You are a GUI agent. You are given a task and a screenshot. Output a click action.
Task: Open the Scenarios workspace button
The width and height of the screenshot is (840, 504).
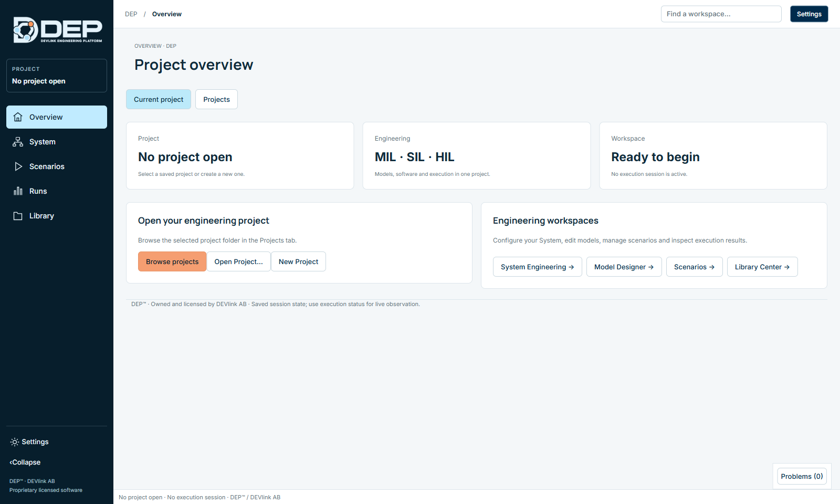point(695,267)
